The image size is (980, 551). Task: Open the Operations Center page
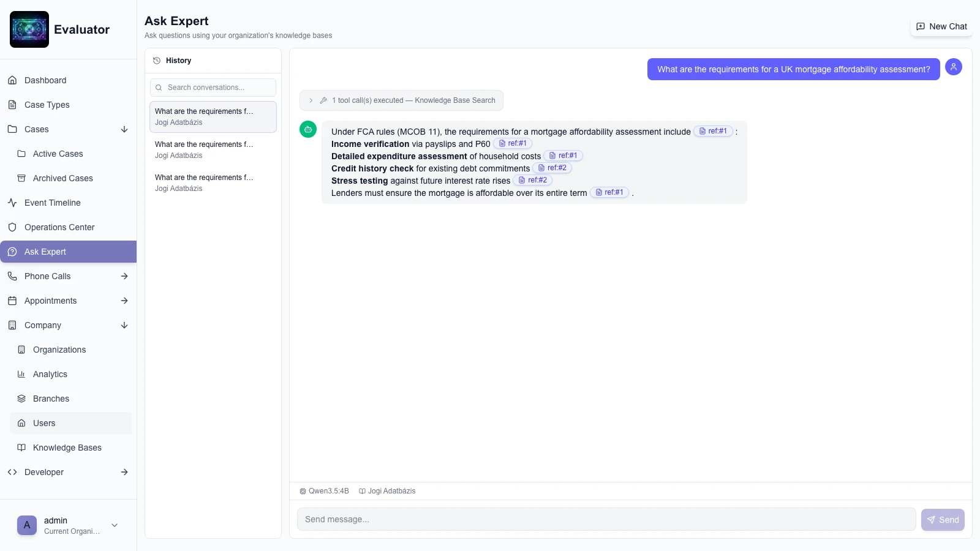tap(59, 227)
